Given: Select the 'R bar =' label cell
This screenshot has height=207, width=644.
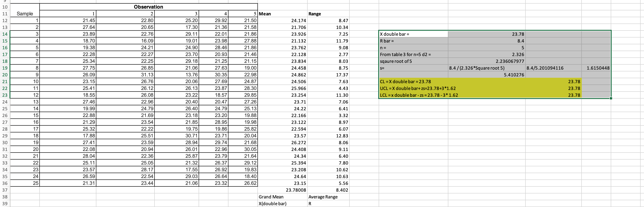Looking at the screenshot, I should [x=413, y=41].
